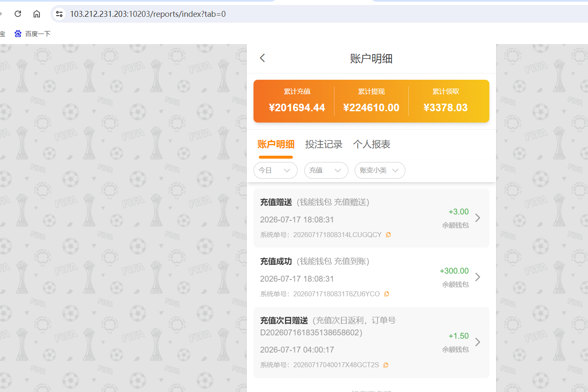Click the timestamp 2026-07-17 04:00:17
The width and height of the screenshot is (588, 392).
point(297,350)
